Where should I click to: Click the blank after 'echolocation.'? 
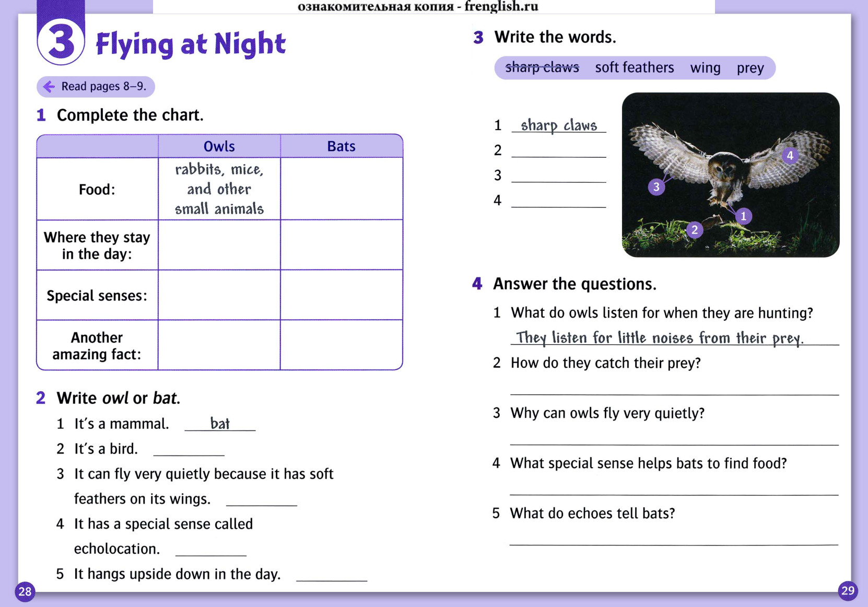point(211,550)
